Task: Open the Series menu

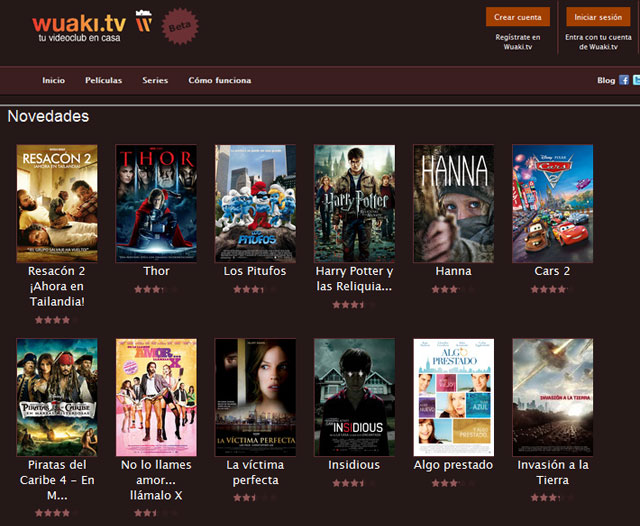Action: (155, 80)
